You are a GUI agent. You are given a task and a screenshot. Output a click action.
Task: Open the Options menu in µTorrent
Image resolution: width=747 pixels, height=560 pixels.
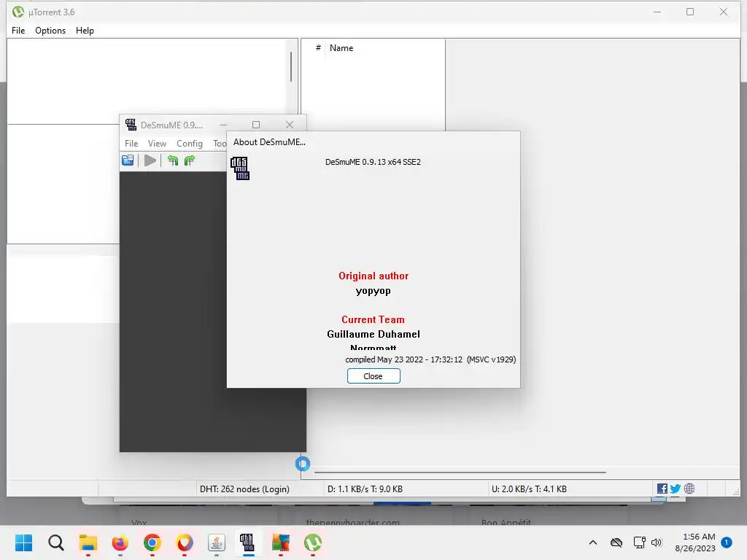50,31
